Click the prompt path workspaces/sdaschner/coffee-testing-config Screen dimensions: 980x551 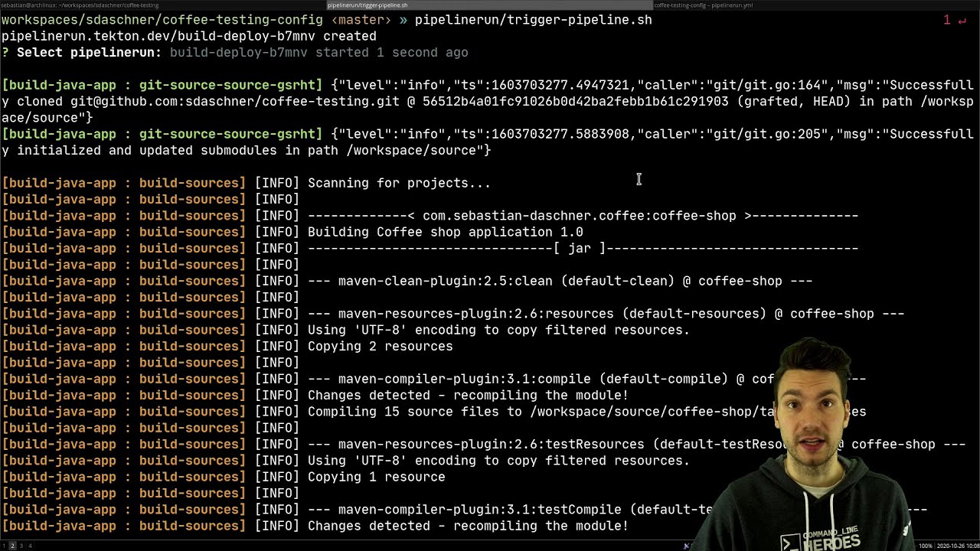point(162,20)
